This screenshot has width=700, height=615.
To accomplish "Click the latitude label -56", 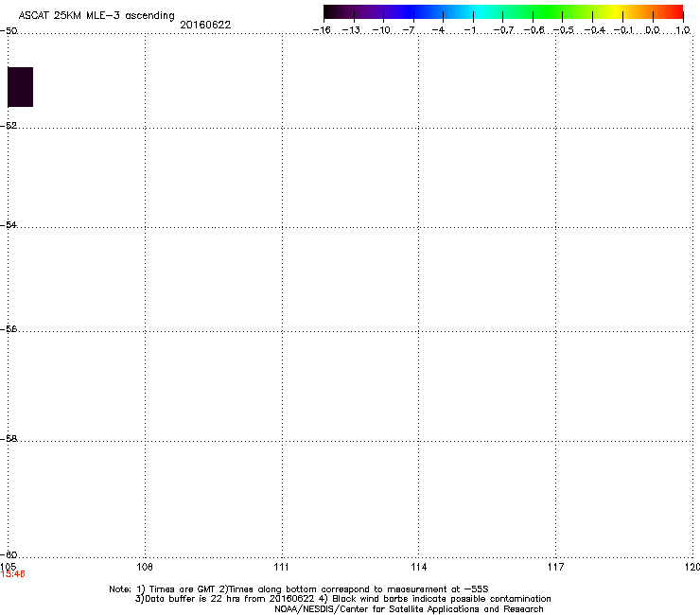I will tap(9, 328).
